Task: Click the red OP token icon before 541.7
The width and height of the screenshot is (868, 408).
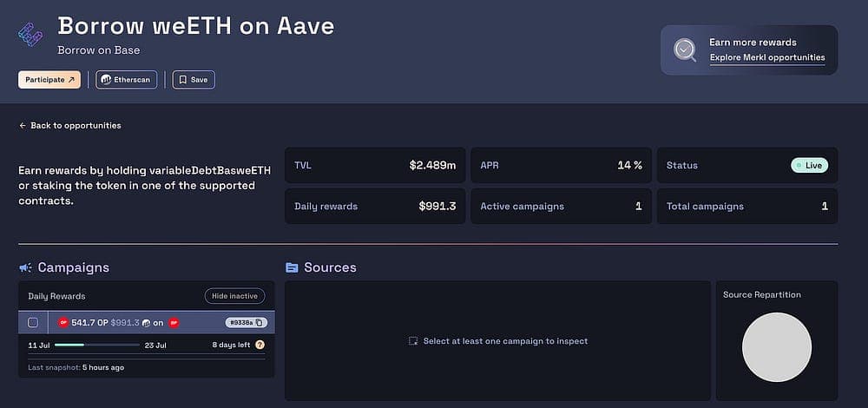Action: pos(63,322)
